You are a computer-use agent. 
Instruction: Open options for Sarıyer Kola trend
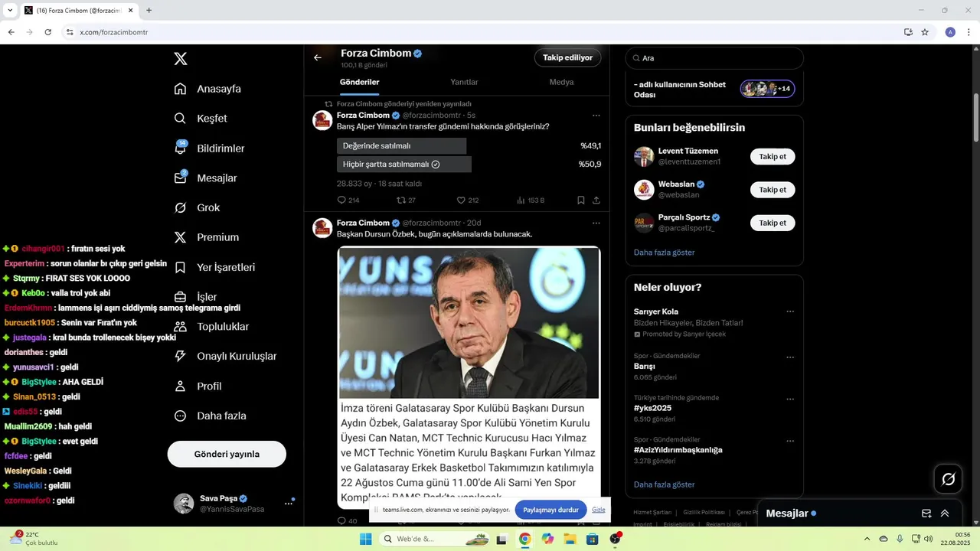pos(790,311)
